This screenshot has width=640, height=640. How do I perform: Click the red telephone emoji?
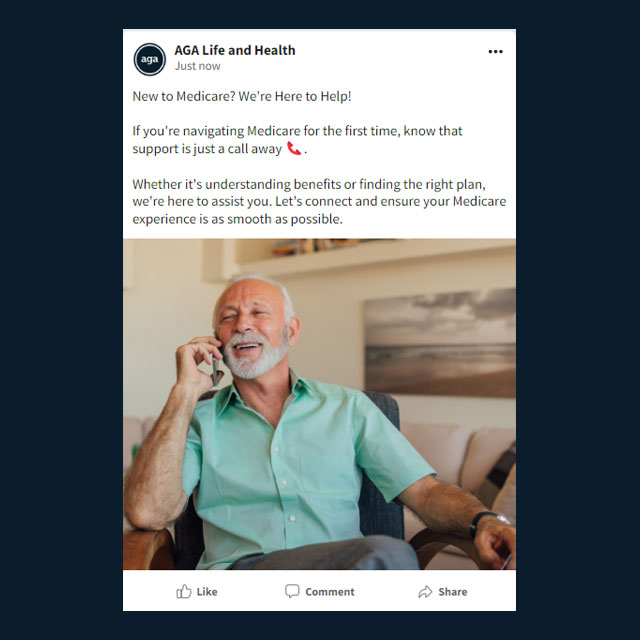pyautogui.click(x=294, y=149)
